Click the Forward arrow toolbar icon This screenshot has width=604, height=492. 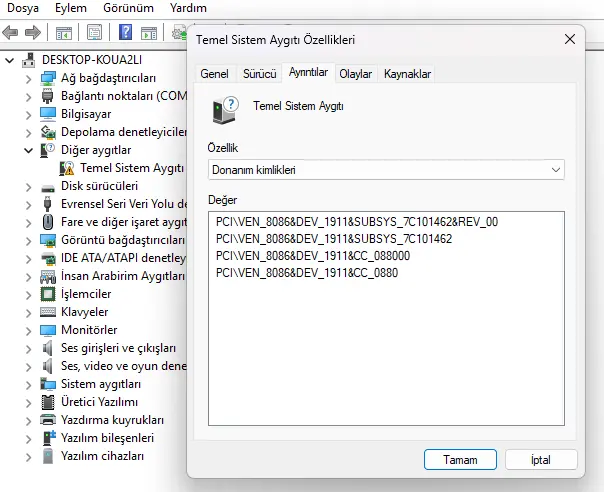(33, 33)
